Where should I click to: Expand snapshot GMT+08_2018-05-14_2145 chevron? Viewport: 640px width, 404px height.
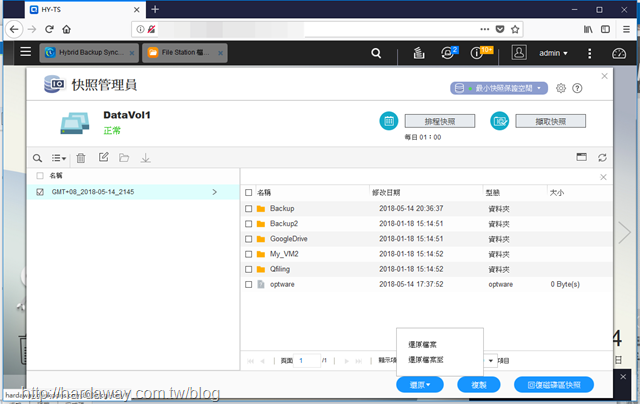tap(215, 192)
